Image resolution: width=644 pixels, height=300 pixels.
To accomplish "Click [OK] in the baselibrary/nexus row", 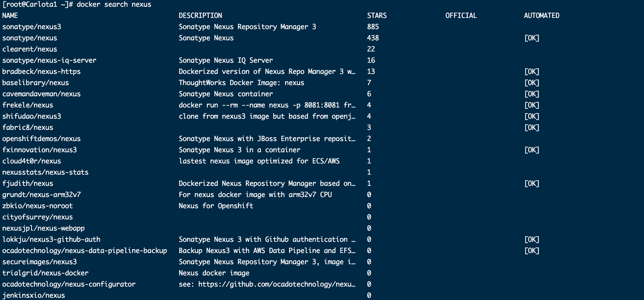I will [x=532, y=83].
